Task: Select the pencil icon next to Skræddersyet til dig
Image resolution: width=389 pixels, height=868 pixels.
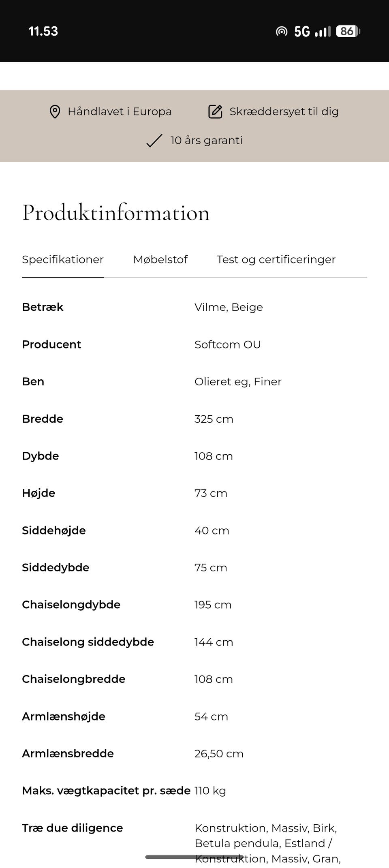Action: pyautogui.click(x=215, y=111)
